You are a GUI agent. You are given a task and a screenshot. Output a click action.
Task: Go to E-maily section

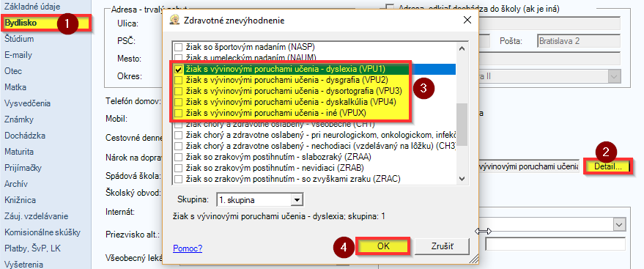coord(18,55)
